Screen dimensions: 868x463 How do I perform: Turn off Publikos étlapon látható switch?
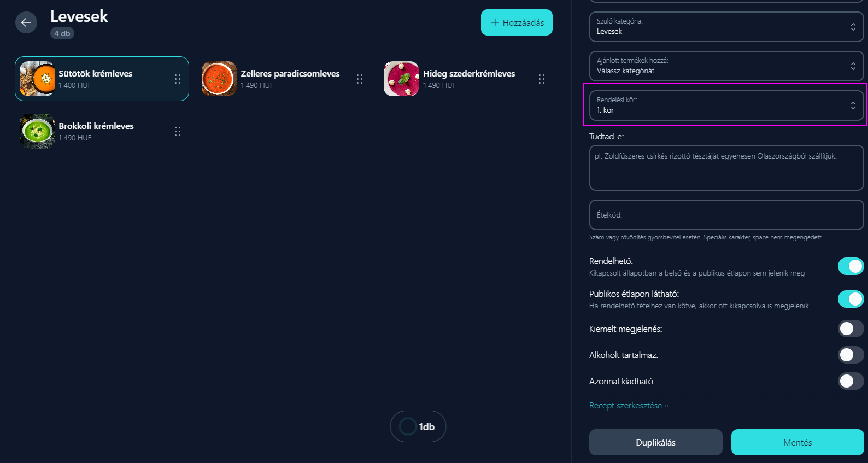(851, 299)
